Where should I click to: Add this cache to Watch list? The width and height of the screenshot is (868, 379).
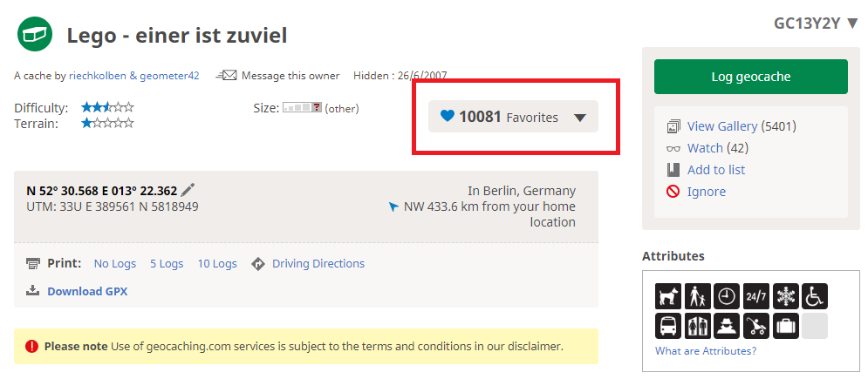(x=705, y=148)
